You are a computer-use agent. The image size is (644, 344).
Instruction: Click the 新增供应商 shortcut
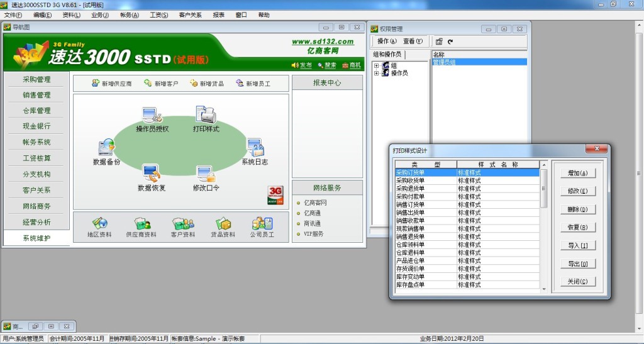[x=112, y=84]
